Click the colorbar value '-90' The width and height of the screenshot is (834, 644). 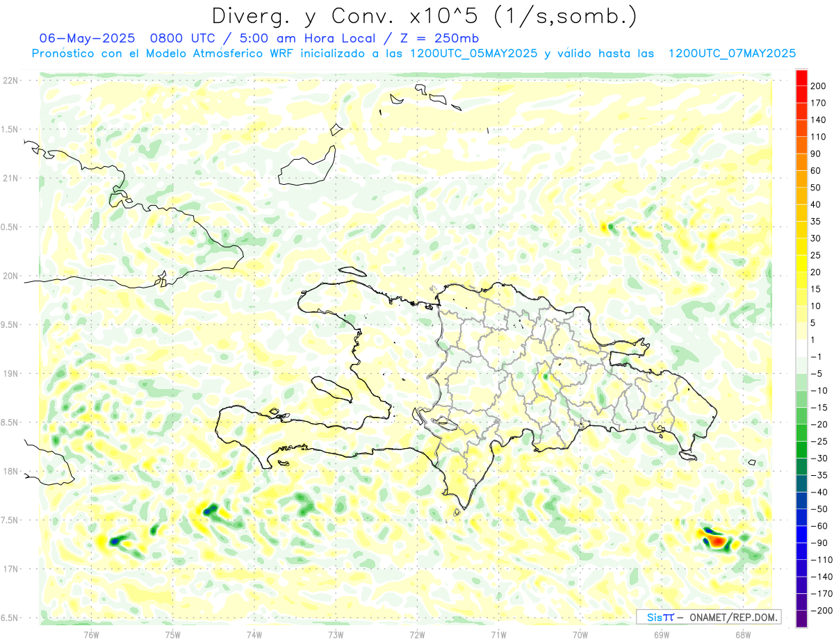pos(821,543)
